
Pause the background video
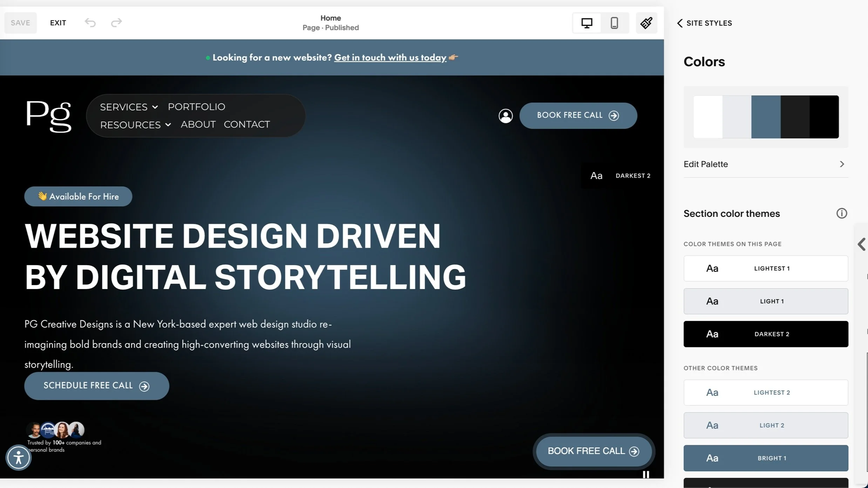click(x=646, y=474)
